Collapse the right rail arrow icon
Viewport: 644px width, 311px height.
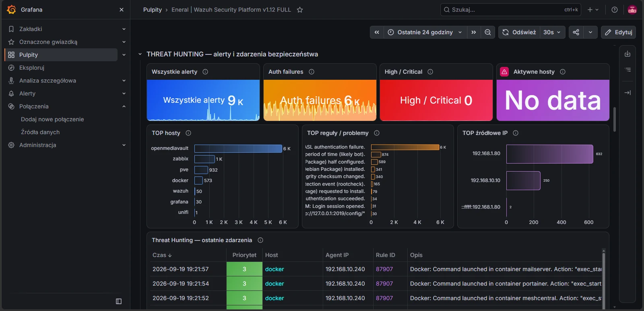coord(627,93)
